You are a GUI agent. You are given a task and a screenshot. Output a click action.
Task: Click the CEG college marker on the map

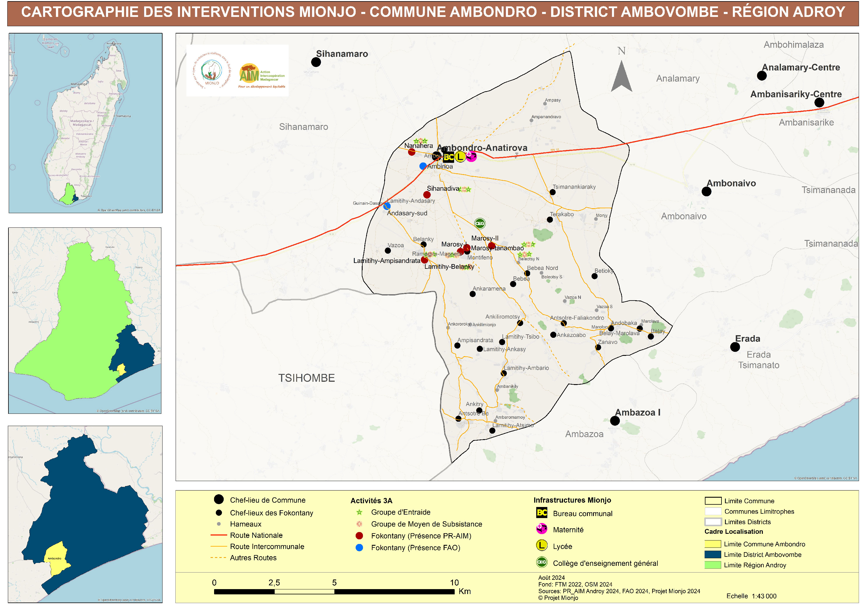pos(479,223)
